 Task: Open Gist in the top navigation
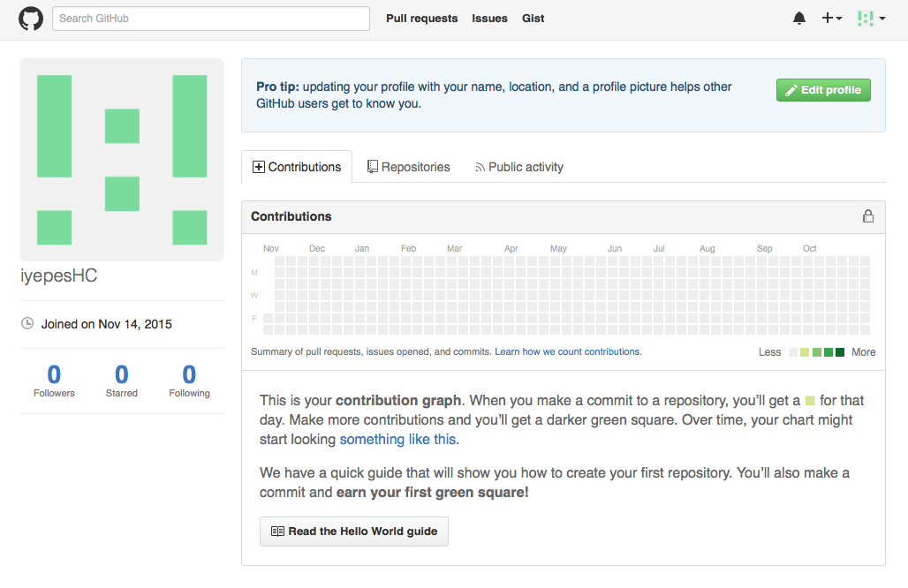[x=533, y=19]
